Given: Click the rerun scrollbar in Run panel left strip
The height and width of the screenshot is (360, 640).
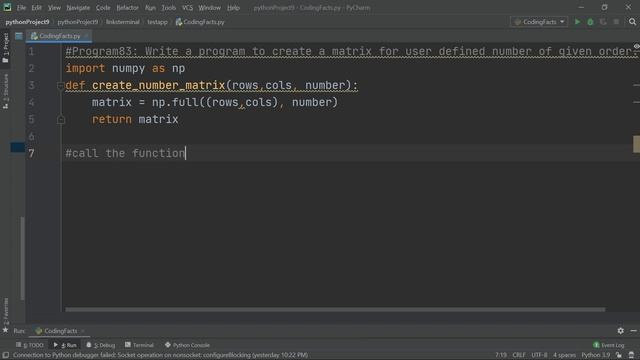Looking at the screenshot, I should [22, 258].
